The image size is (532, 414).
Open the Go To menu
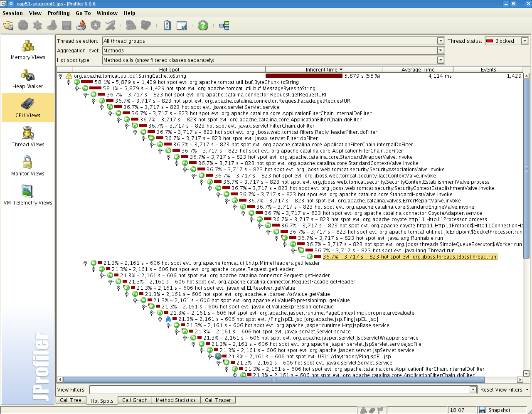[x=83, y=13]
